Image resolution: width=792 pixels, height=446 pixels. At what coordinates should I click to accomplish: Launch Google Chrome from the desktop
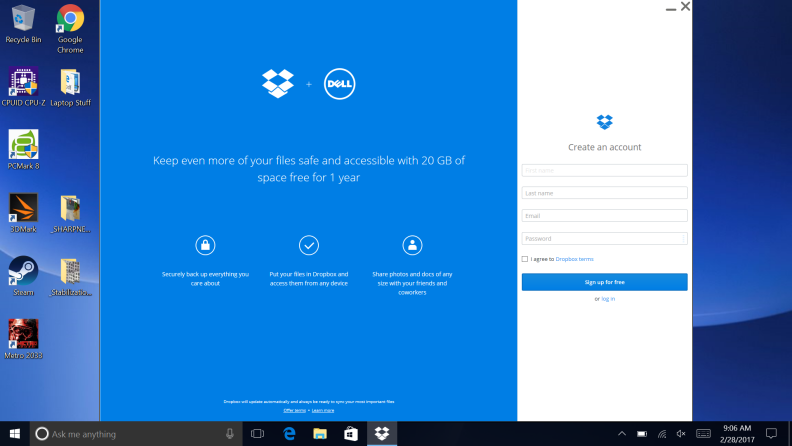(70, 28)
